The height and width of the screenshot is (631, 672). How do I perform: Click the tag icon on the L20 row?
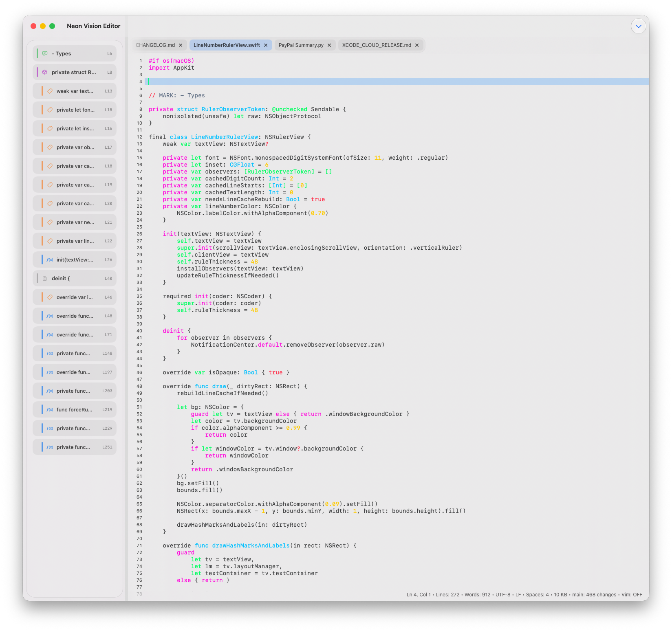[x=50, y=203]
